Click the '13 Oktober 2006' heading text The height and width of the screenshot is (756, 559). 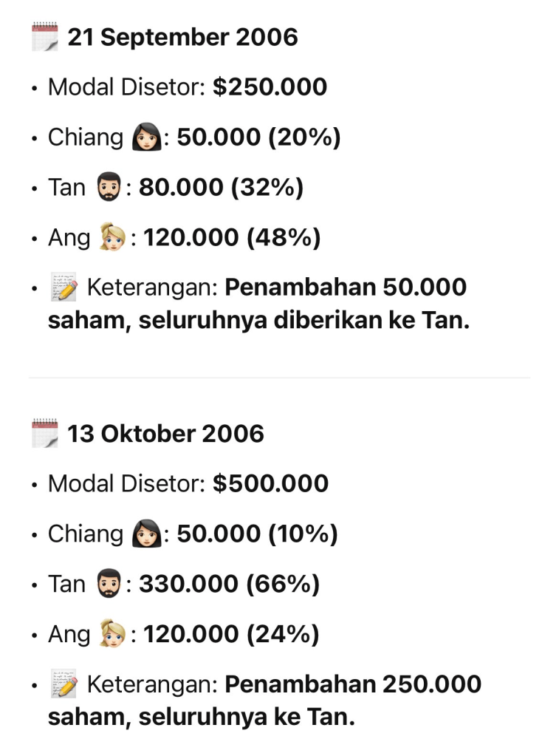coord(165,433)
